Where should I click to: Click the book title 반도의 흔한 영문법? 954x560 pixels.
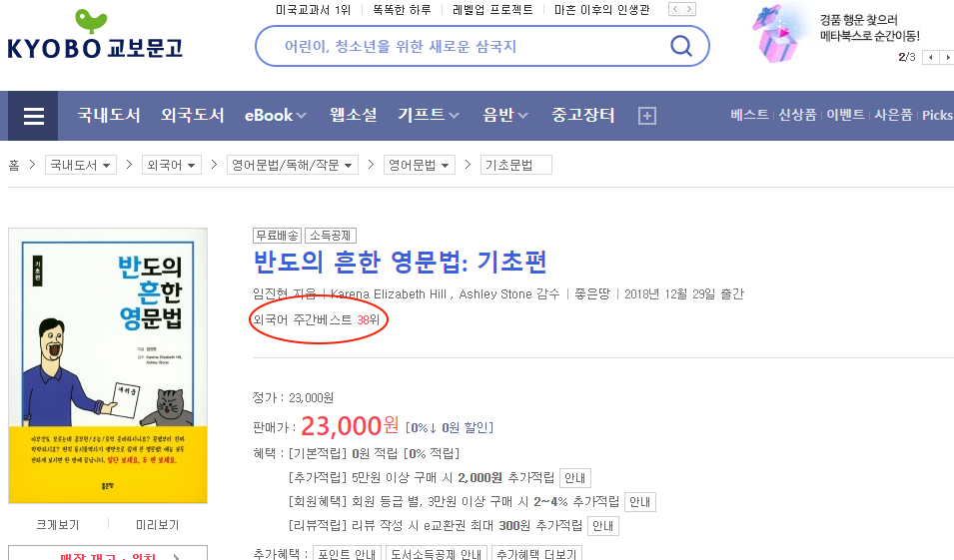400,263
